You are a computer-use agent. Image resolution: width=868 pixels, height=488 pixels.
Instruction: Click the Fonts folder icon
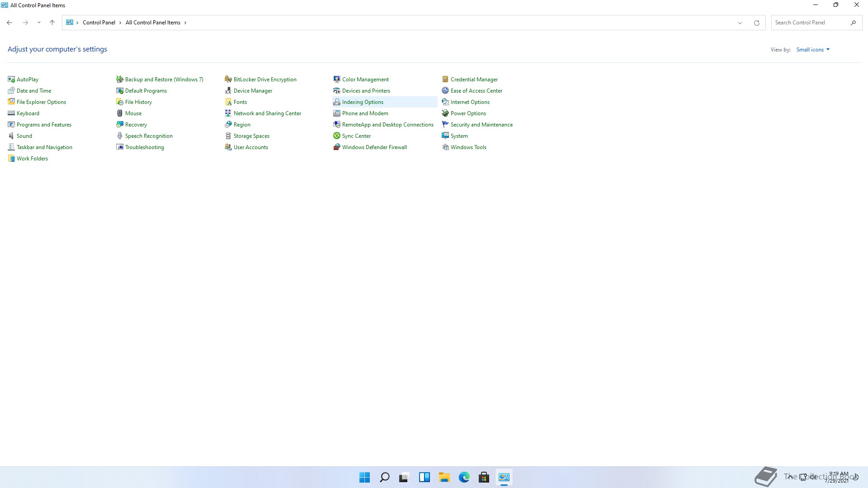tap(228, 102)
